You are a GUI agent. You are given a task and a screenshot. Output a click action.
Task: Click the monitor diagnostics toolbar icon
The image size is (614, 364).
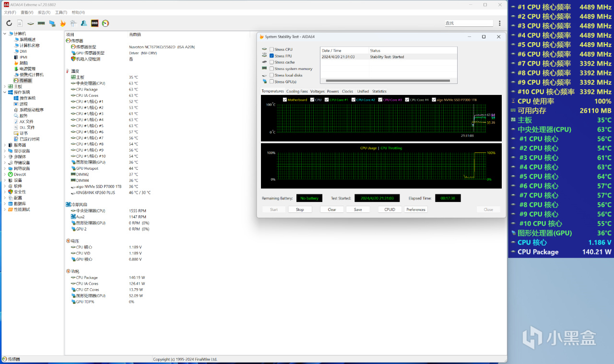[52, 23]
